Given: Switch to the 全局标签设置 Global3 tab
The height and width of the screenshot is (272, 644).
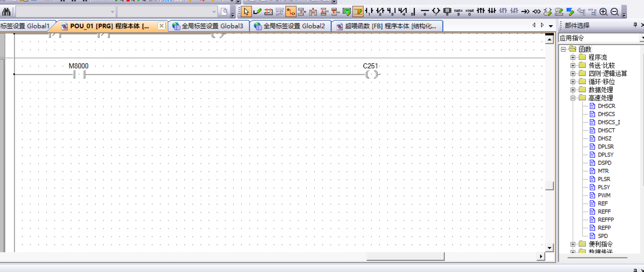Looking at the screenshot, I should (x=208, y=26).
